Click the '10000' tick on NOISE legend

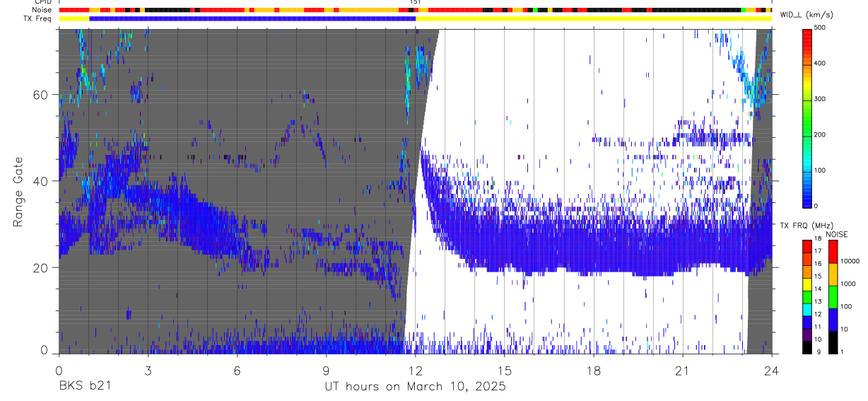pos(850,261)
